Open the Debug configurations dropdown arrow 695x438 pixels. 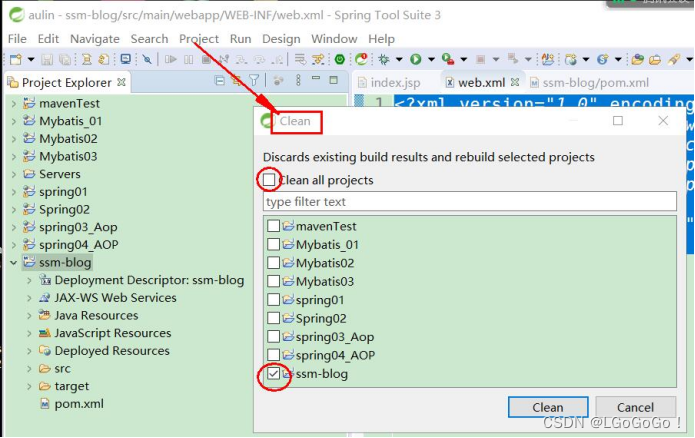(399, 59)
